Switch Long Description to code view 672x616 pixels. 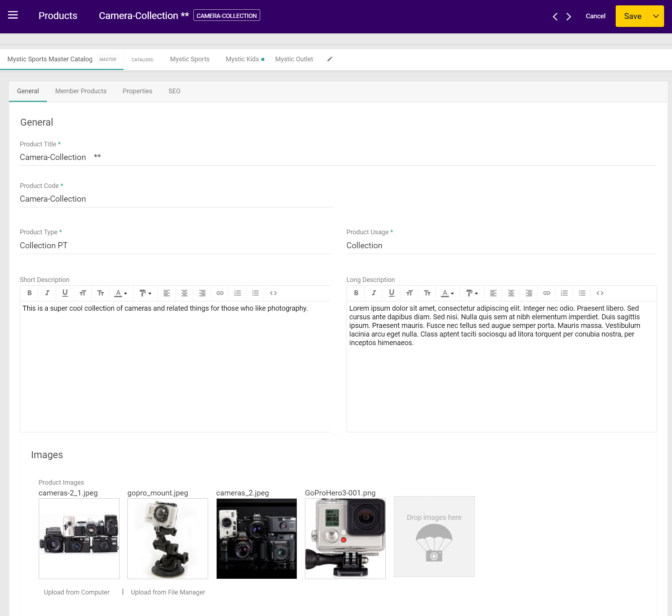click(x=600, y=293)
